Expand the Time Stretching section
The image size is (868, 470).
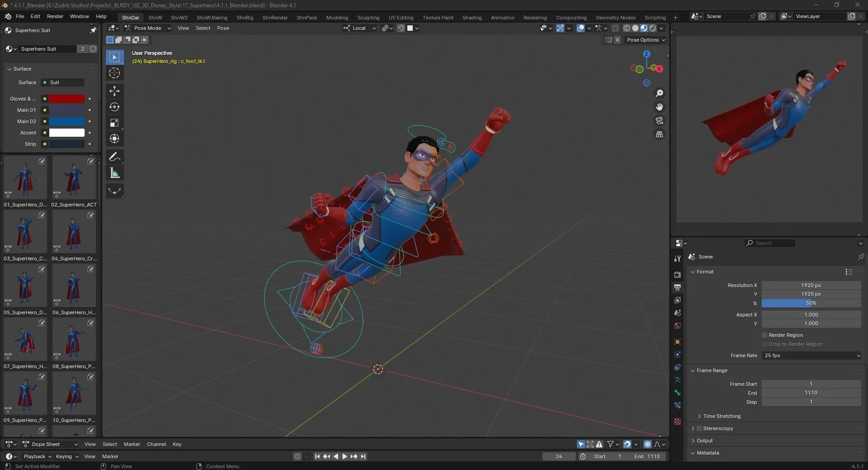[720, 416]
